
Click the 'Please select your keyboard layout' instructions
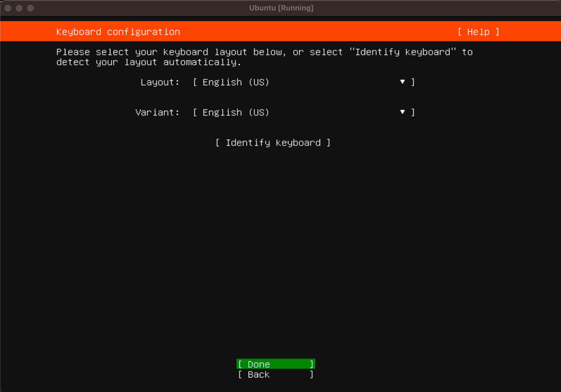tap(264, 57)
